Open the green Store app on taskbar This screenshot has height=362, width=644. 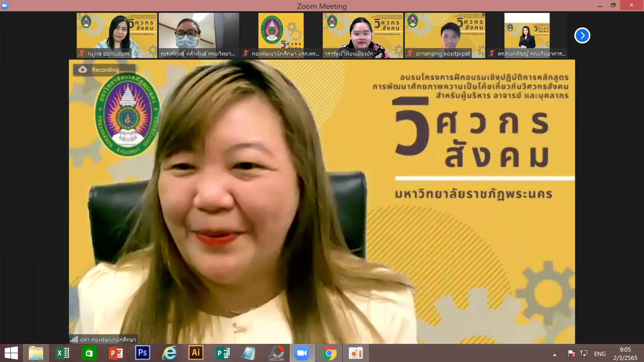(x=89, y=353)
